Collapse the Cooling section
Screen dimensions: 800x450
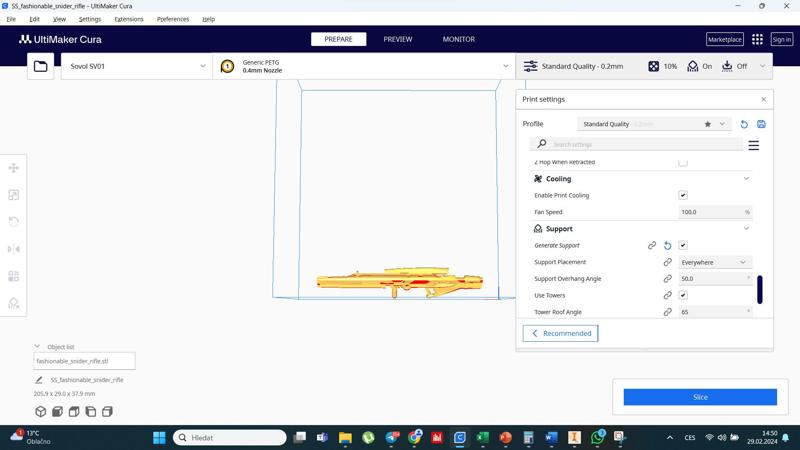[746, 179]
